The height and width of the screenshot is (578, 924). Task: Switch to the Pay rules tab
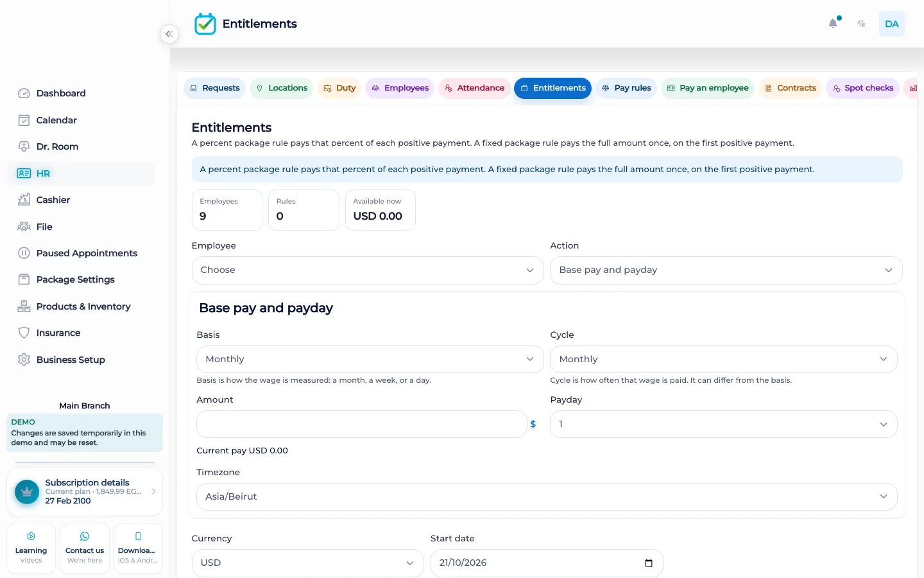pyautogui.click(x=626, y=88)
